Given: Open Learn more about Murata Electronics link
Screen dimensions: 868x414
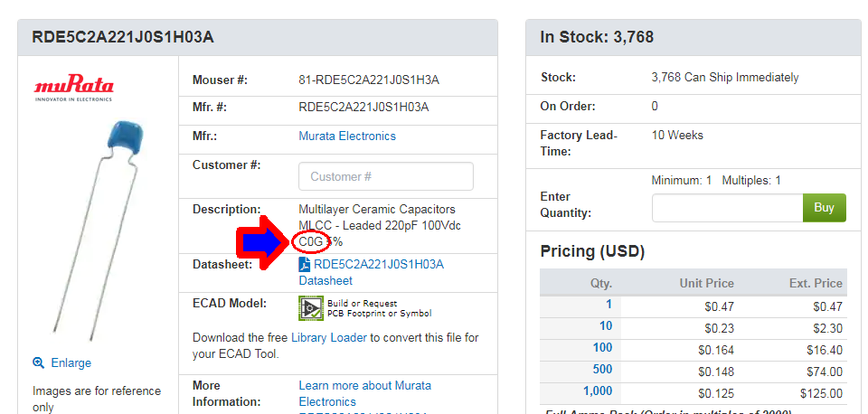Looking at the screenshot, I should pos(364,393).
